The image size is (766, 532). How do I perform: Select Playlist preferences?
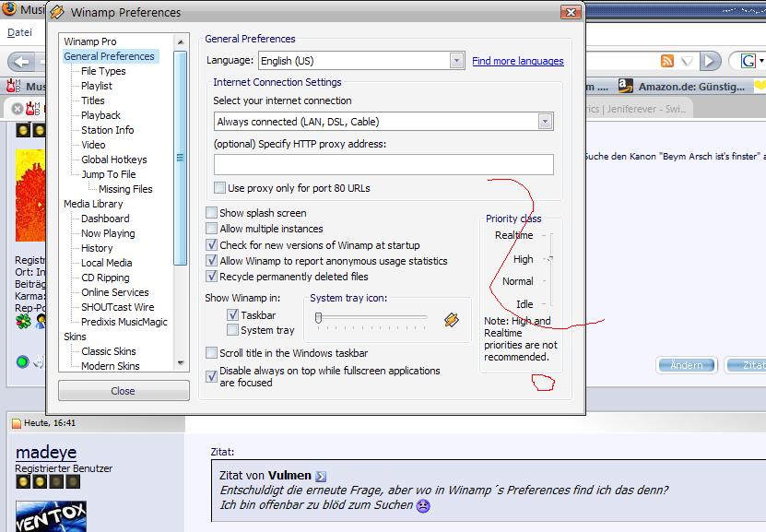click(96, 86)
